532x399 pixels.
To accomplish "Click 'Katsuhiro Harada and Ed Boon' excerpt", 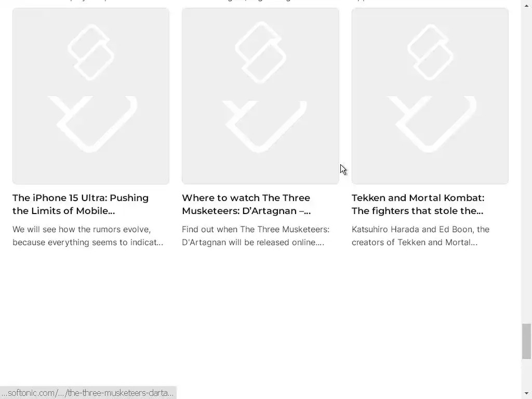I will click(x=421, y=236).
